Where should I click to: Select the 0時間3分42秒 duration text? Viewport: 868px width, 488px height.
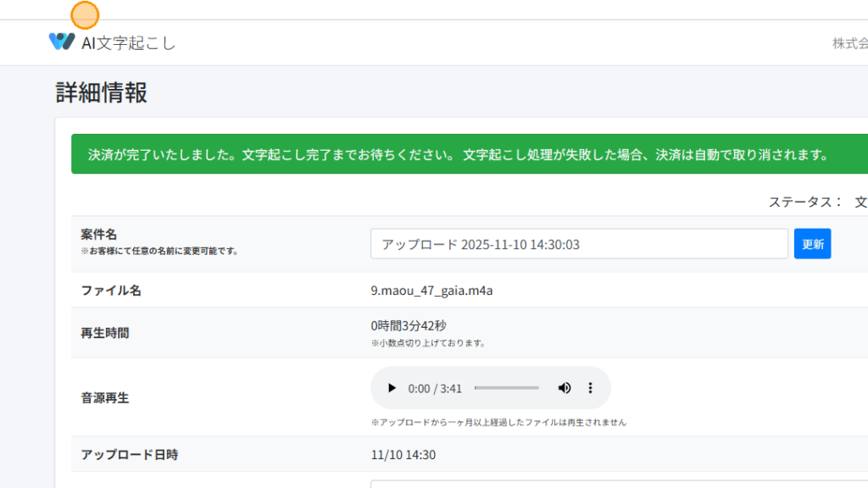(409, 325)
